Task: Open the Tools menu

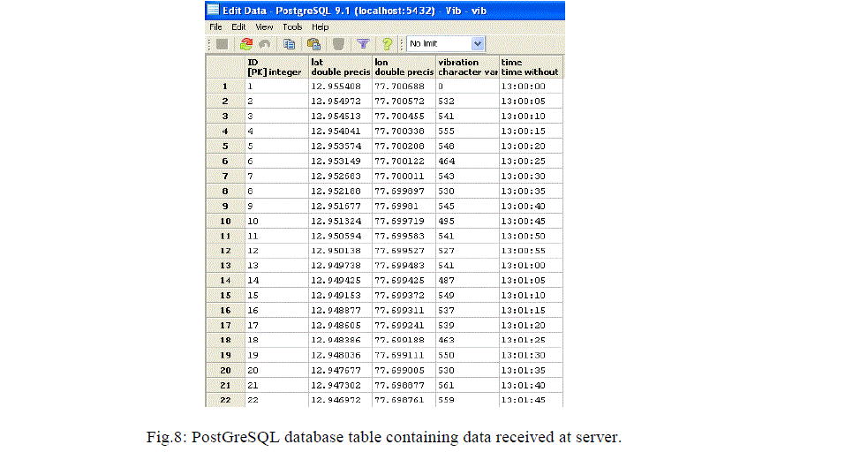Action: 292,27
